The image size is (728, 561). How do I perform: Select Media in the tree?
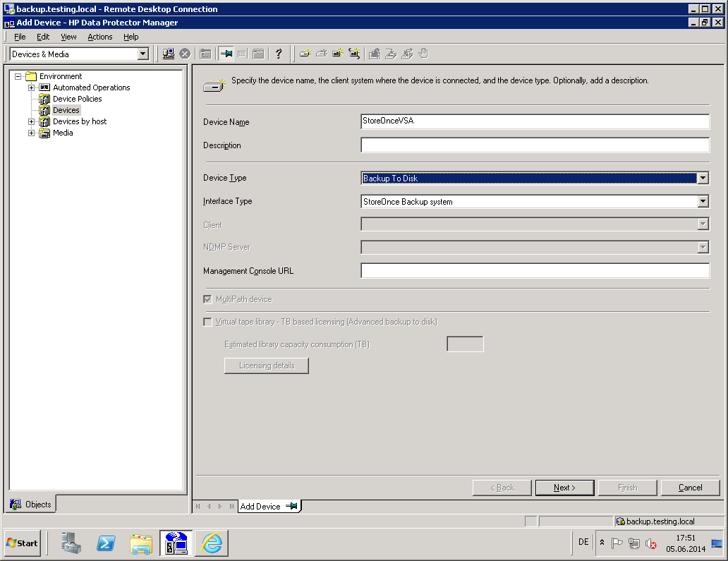point(63,133)
